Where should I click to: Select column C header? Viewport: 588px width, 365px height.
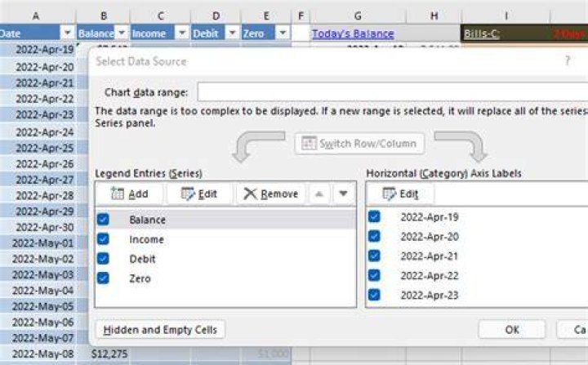pos(161,16)
